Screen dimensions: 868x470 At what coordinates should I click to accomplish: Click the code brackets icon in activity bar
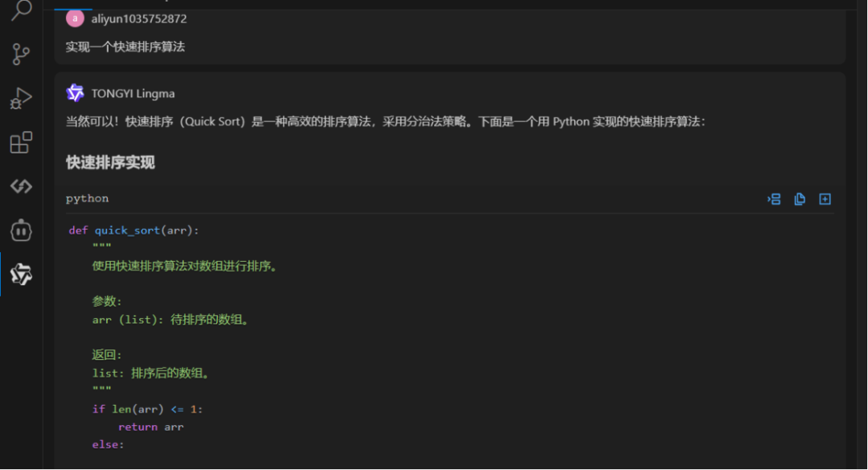point(21,186)
